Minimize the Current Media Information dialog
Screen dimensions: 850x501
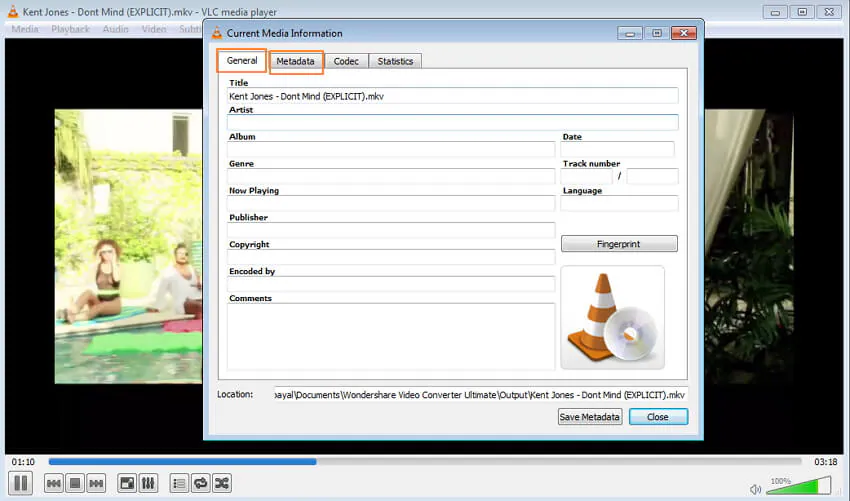629,34
